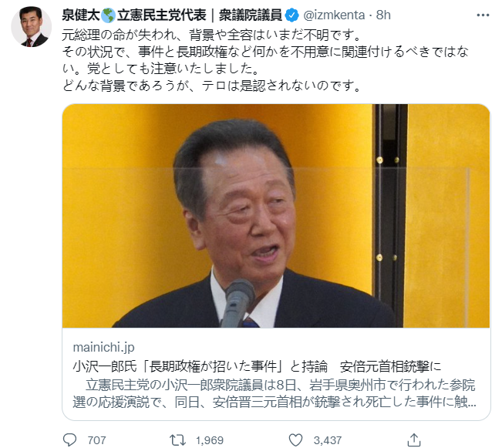
Task: Click the 8h timestamp link
Action: click(383, 15)
